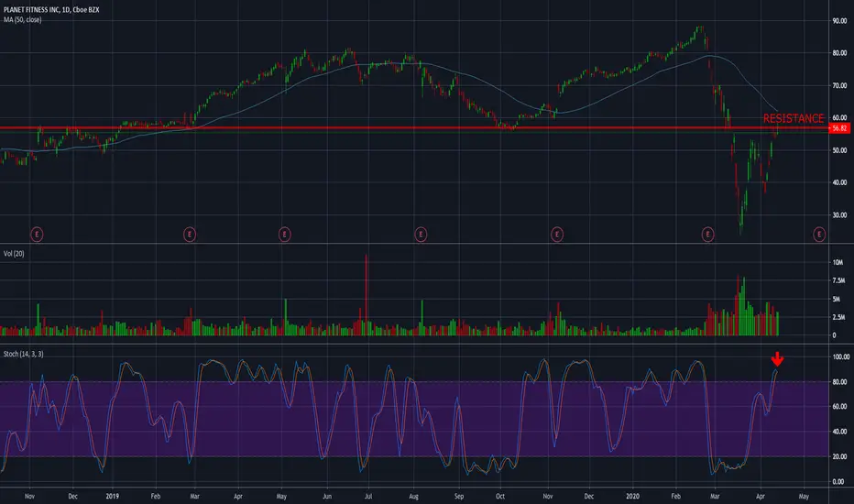Screen dimensions: 854x504
Task: Click the 2020 label on time axis
Action: tap(632, 497)
